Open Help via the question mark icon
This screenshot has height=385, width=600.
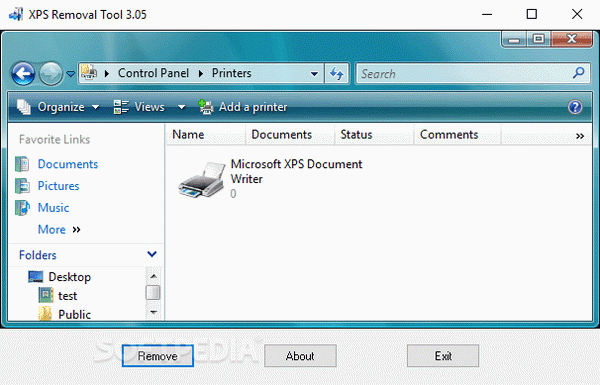tap(575, 107)
